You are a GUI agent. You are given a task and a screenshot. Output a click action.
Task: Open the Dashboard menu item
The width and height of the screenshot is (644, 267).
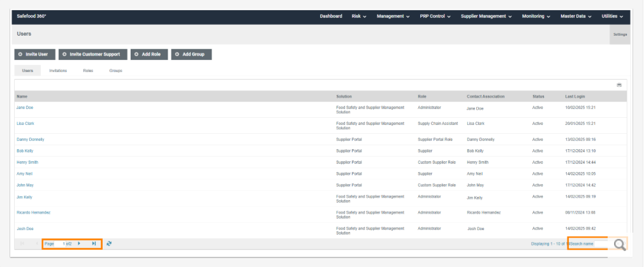(331, 16)
